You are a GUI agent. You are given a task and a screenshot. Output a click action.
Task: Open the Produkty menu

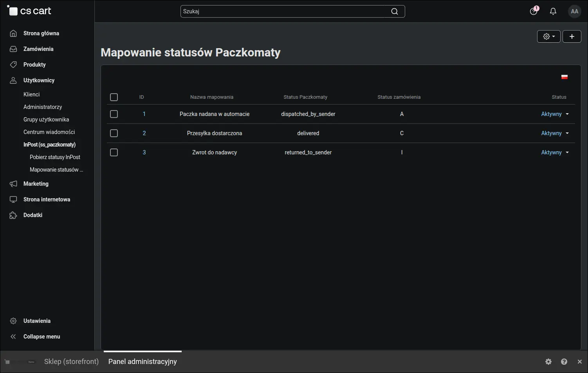tap(34, 65)
